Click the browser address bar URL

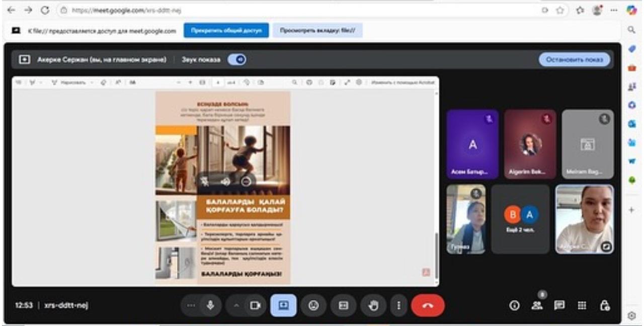point(126,10)
